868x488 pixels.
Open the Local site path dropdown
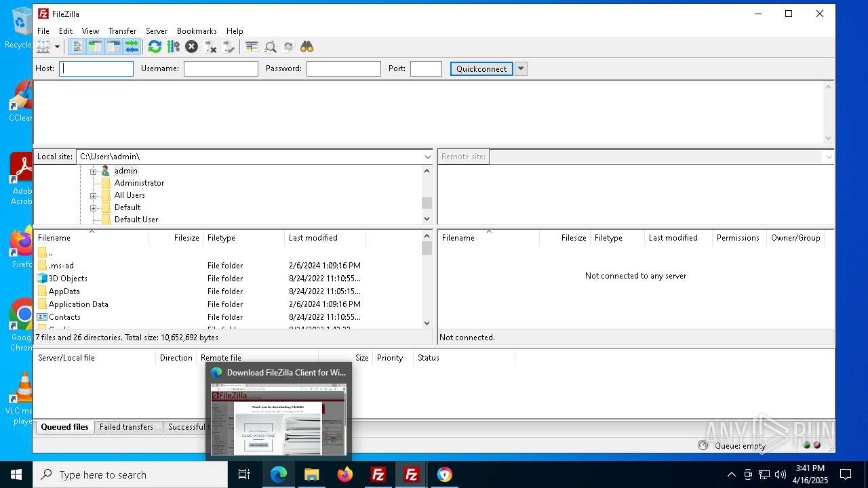click(427, 157)
